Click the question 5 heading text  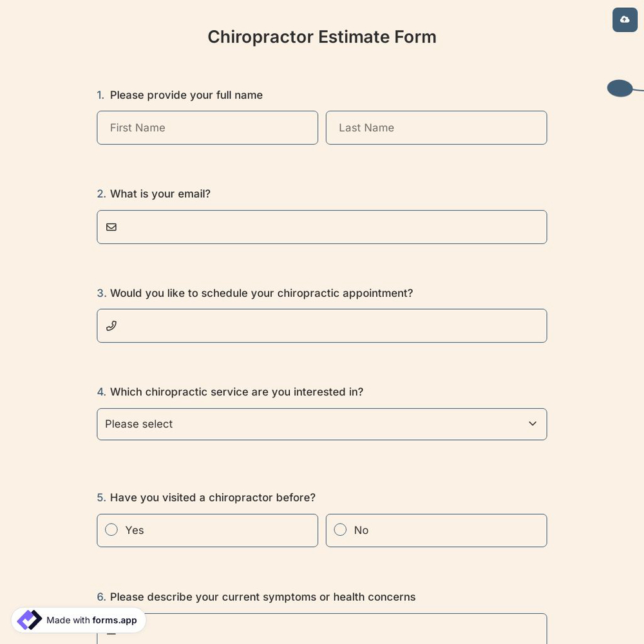click(213, 497)
